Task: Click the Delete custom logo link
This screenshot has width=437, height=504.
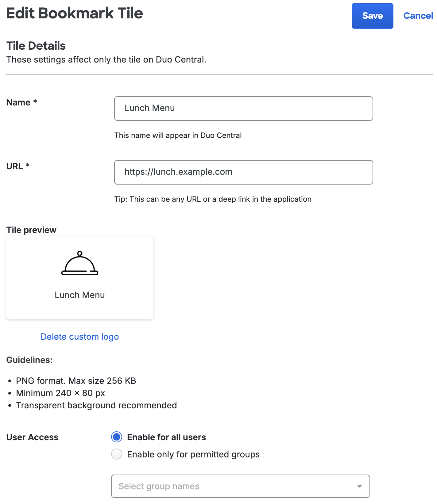Action: pos(79,336)
